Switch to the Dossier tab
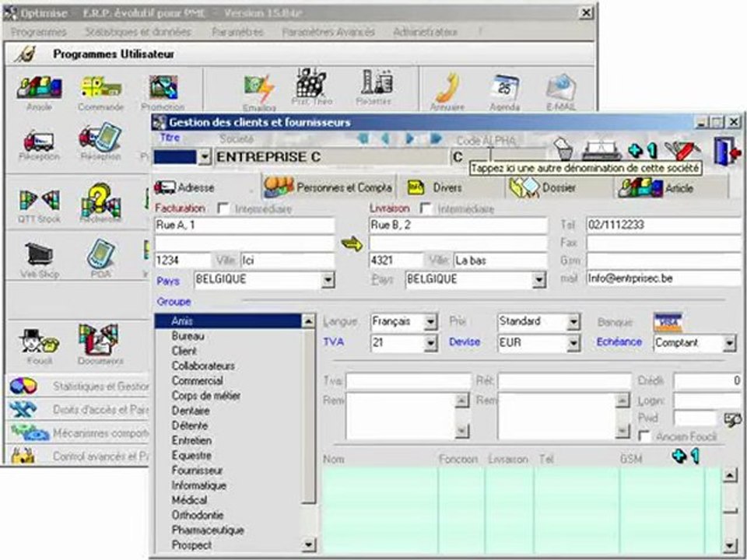Screen dimensions: 747x560 click(x=559, y=187)
